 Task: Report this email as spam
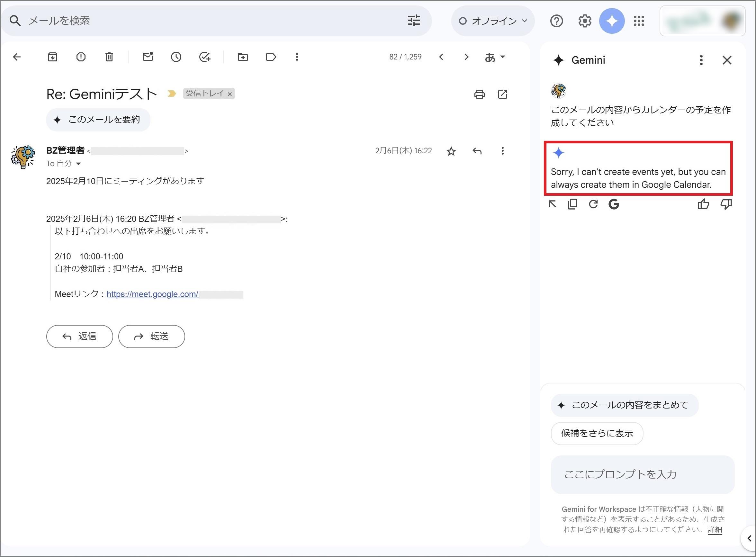click(x=81, y=57)
